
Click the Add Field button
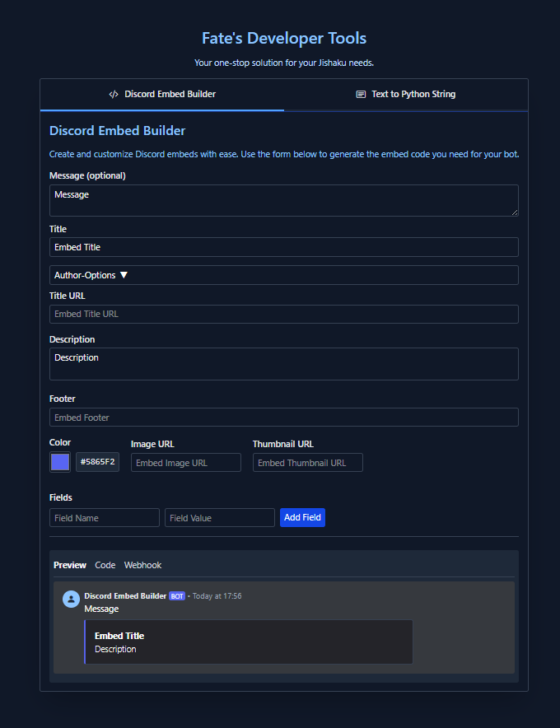coord(302,517)
